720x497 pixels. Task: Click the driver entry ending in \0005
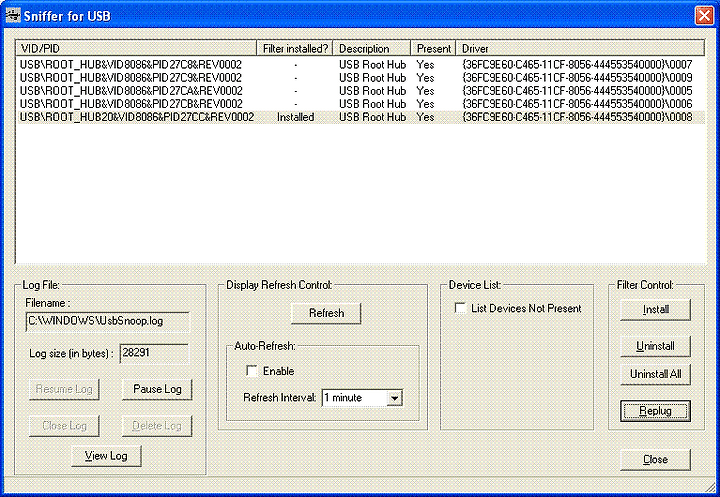pyautogui.click(x=577, y=91)
